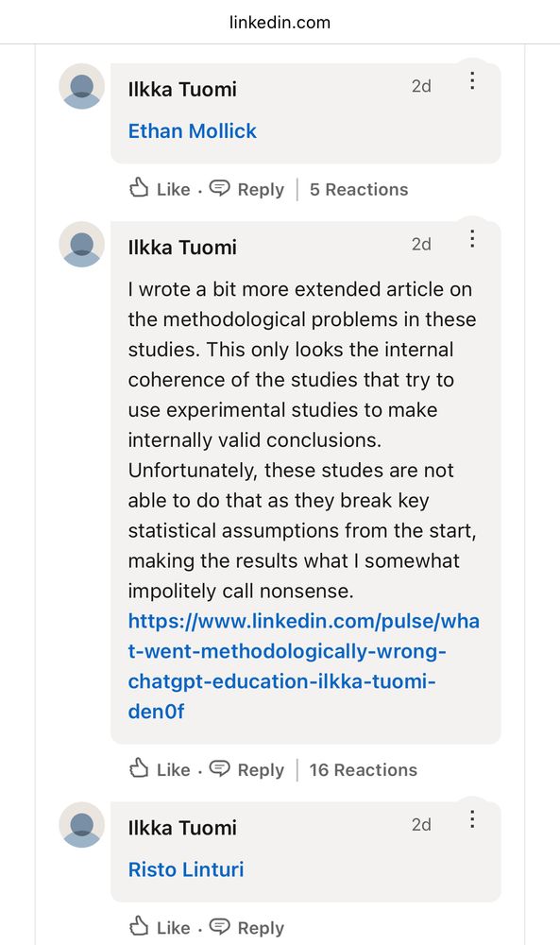Open the avatar next to the Risto Linturi comment
This screenshot has height=945, width=560.
pos(82,824)
